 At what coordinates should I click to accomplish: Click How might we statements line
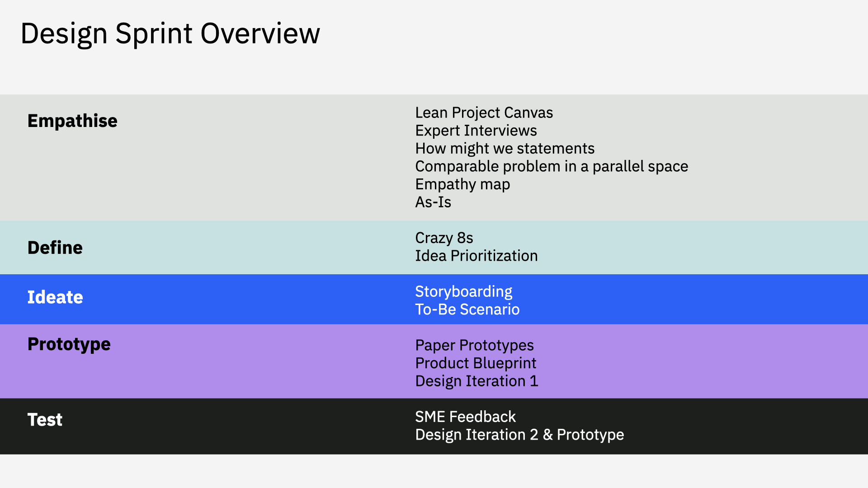coord(505,149)
